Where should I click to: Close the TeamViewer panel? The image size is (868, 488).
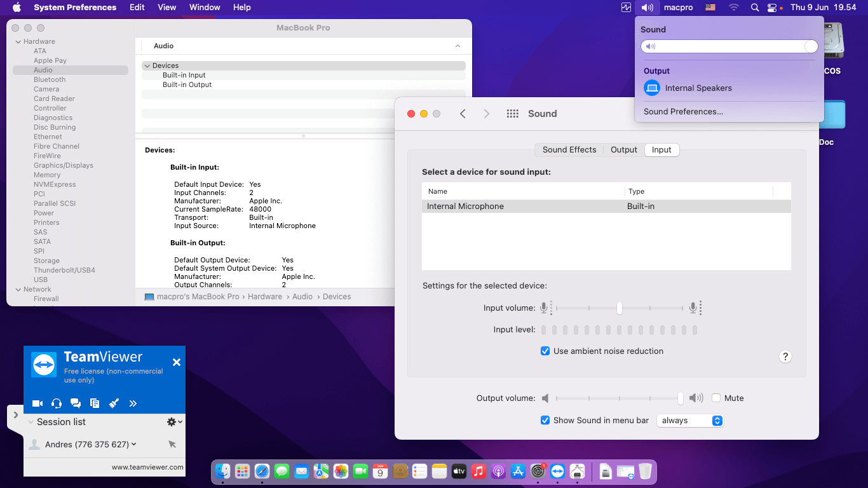[x=177, y=362]
